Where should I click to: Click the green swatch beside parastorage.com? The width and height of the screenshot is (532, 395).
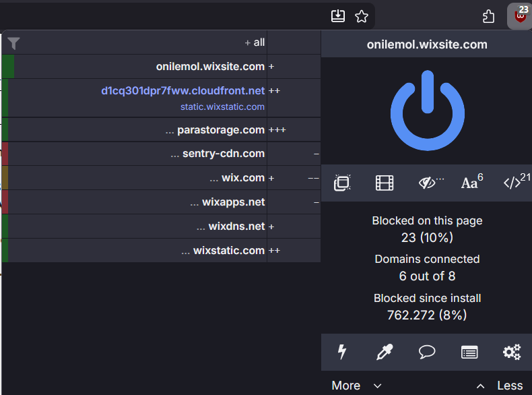5,129
